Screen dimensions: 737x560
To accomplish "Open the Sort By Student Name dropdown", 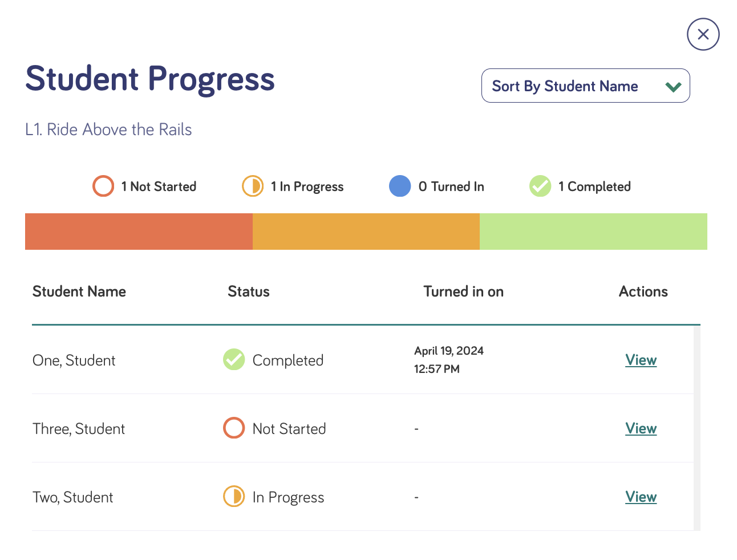I will tap(586, 86).
